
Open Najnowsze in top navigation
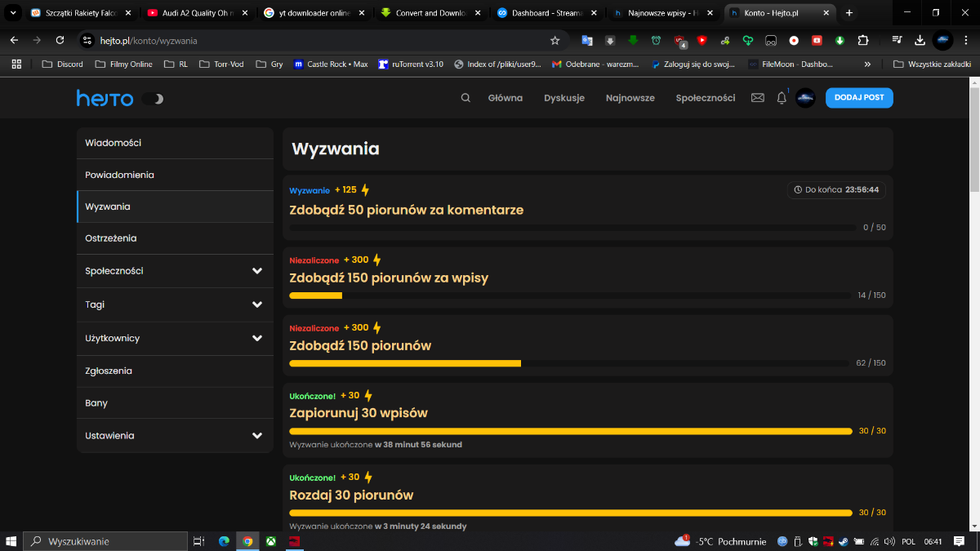(x=630, y=98)
